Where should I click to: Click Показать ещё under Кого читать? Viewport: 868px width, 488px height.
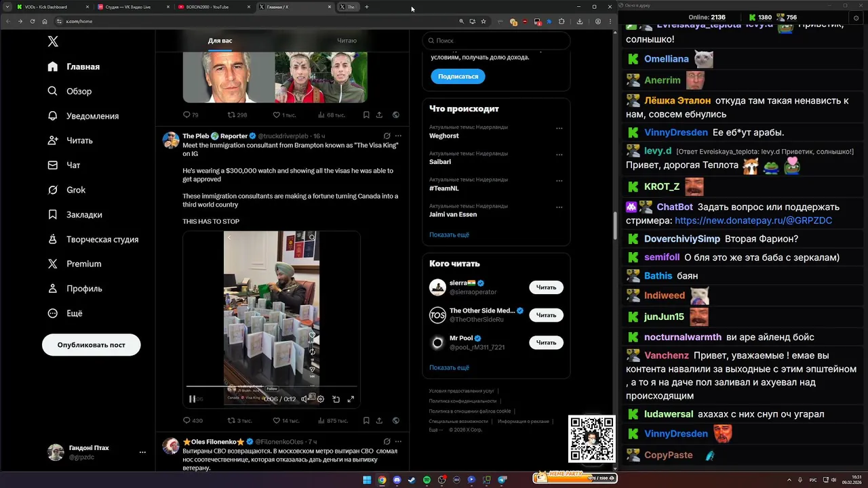click(x=449, y=367)
